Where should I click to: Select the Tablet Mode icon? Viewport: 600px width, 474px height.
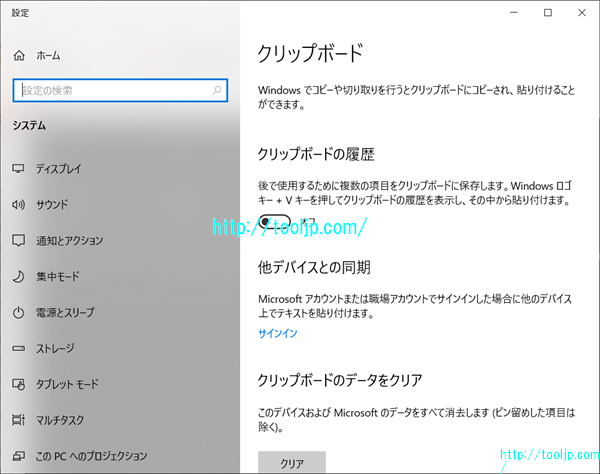coord(18,384)
